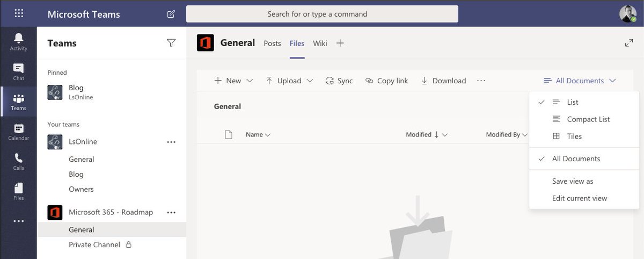Click the new chat compose icon
The image size is (644, 259).
point(171,14)
